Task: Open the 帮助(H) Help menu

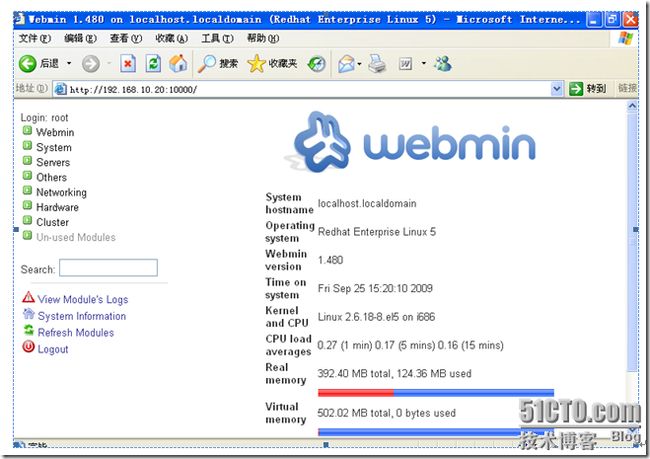Action: (263, 39)
